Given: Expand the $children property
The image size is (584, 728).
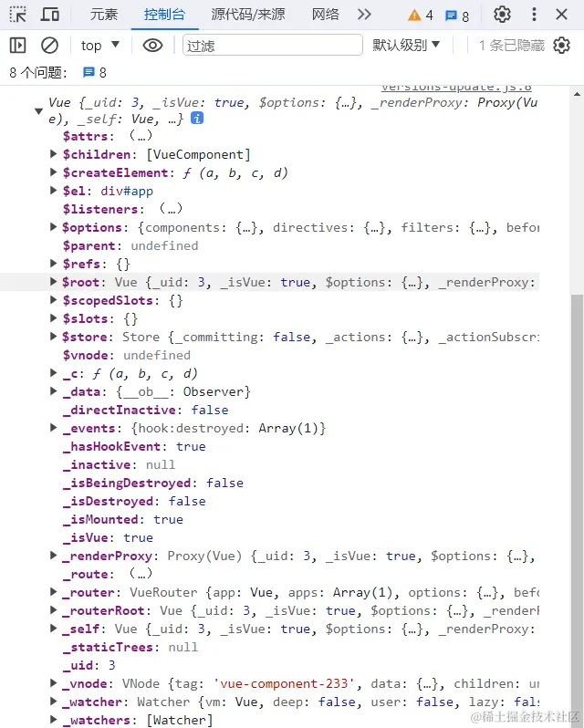Looking at the screenshot, I should click(x=54, y=153).
